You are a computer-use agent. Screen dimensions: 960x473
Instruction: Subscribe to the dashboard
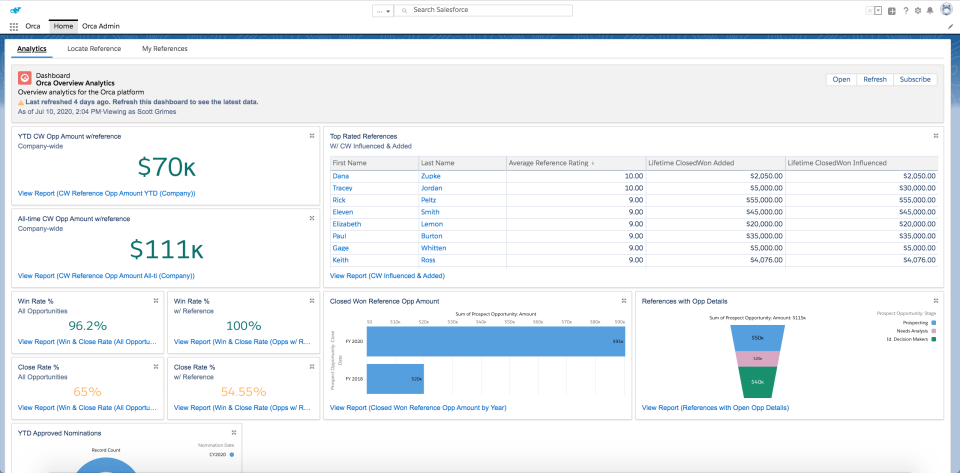tap(915, 80)
